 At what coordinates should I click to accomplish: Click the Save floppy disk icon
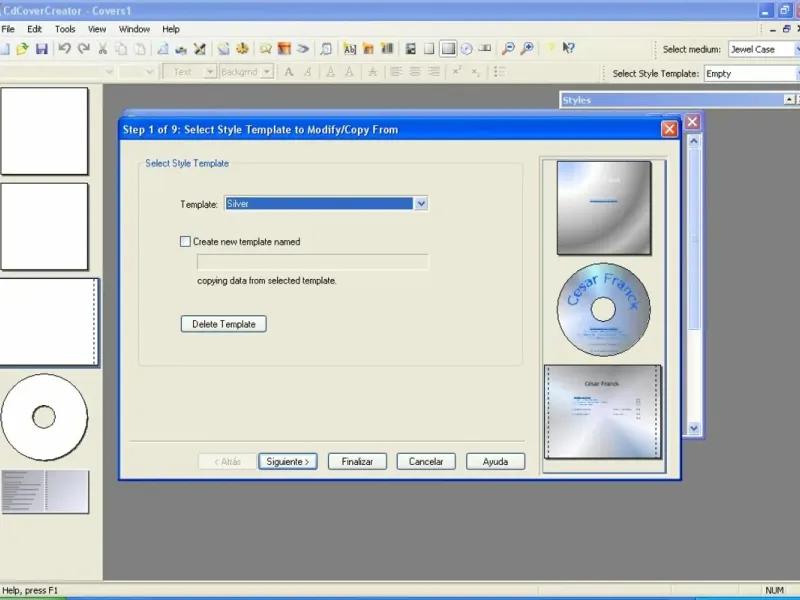(x=41, y=49)
